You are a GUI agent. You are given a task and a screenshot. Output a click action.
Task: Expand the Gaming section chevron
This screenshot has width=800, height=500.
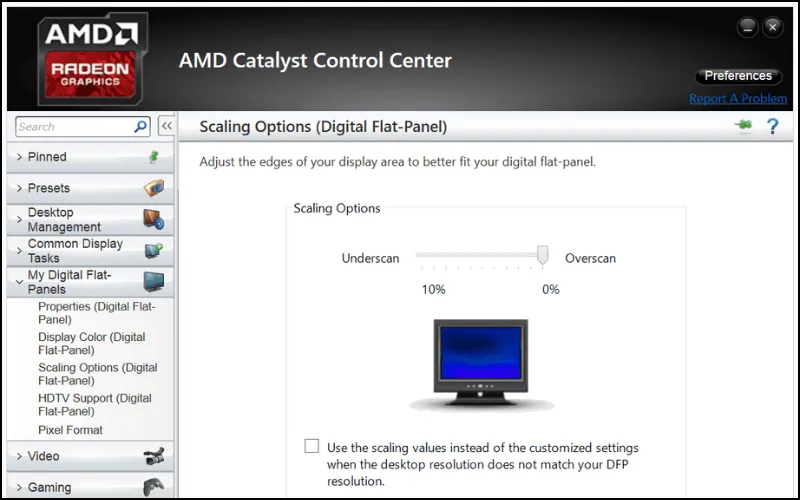point(19,487)
